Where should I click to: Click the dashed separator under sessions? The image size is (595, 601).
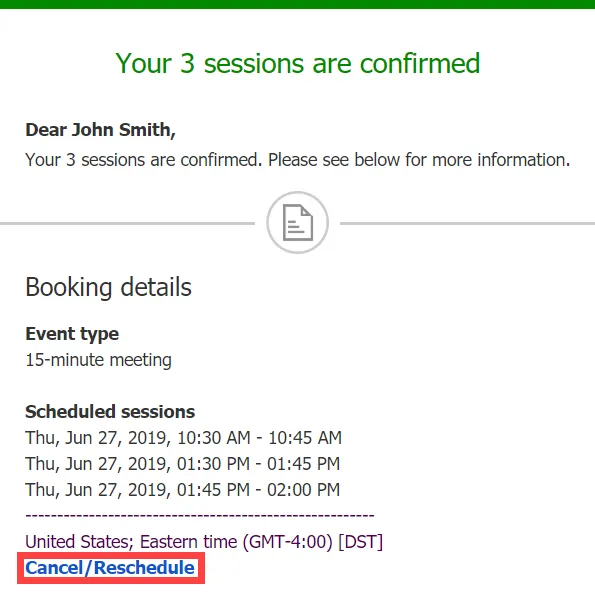click(200, 516)
